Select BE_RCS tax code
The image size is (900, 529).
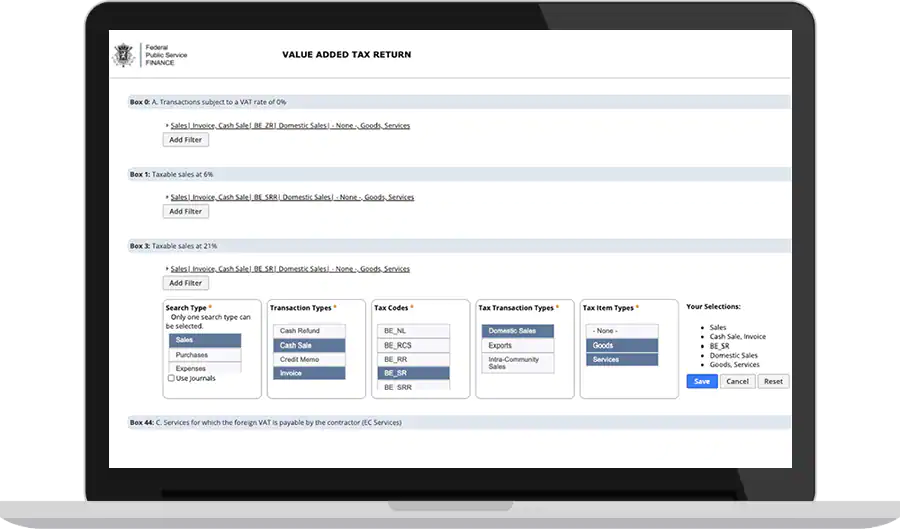coord(413,345)
